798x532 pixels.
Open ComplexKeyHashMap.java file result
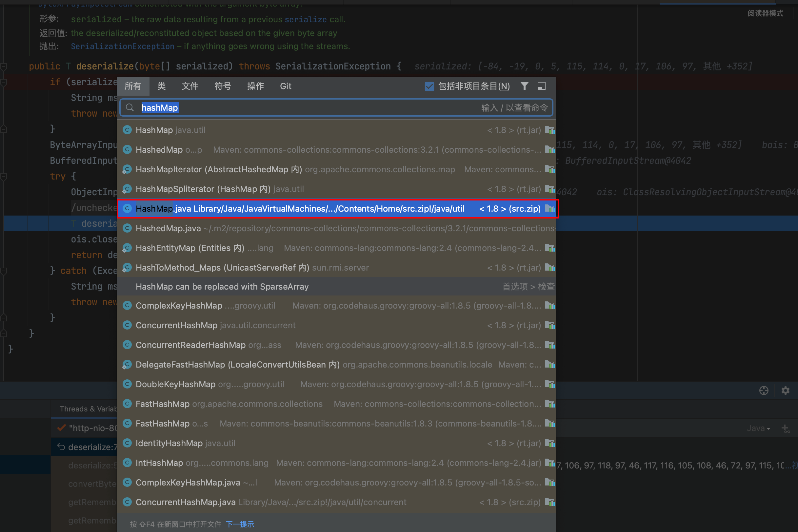[x=336, y=483]
